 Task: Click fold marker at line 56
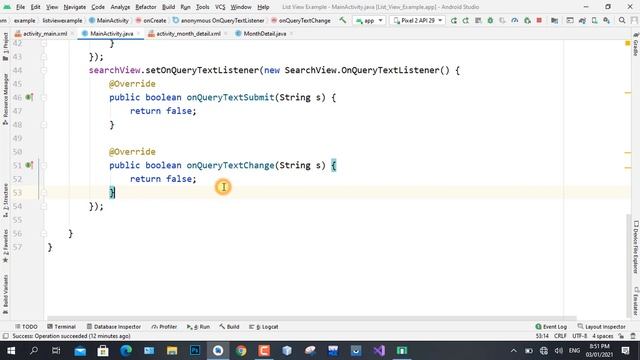click(x=44, y=233)
